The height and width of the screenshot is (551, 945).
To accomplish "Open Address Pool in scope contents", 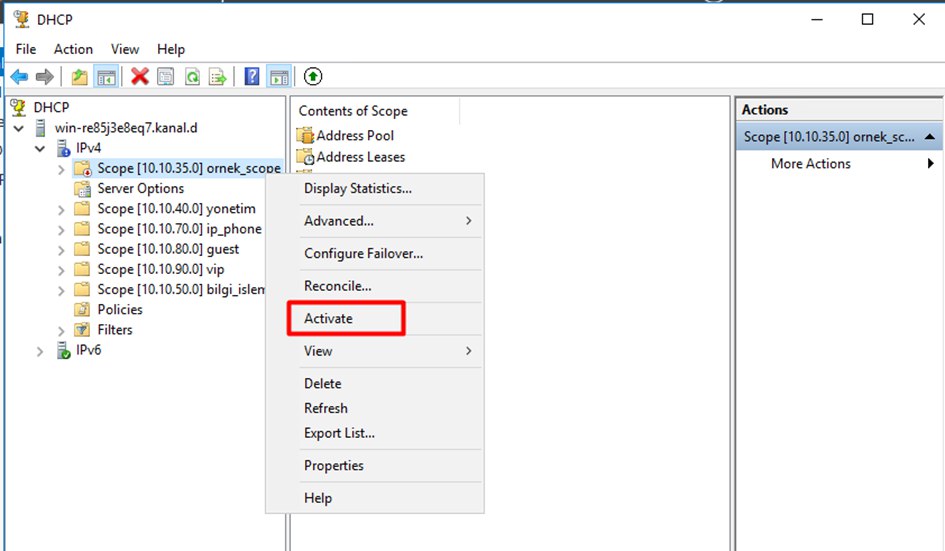I will click(x=355, y=136).
